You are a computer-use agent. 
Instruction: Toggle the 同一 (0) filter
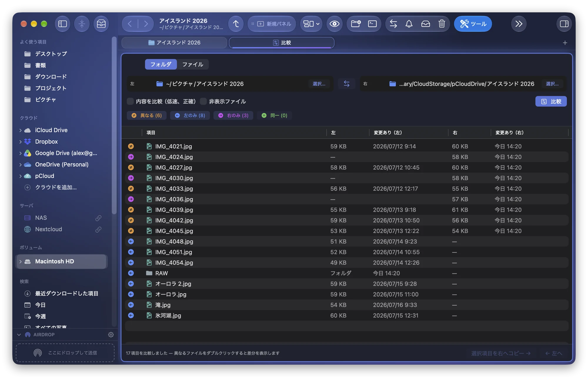coord(275,115)
